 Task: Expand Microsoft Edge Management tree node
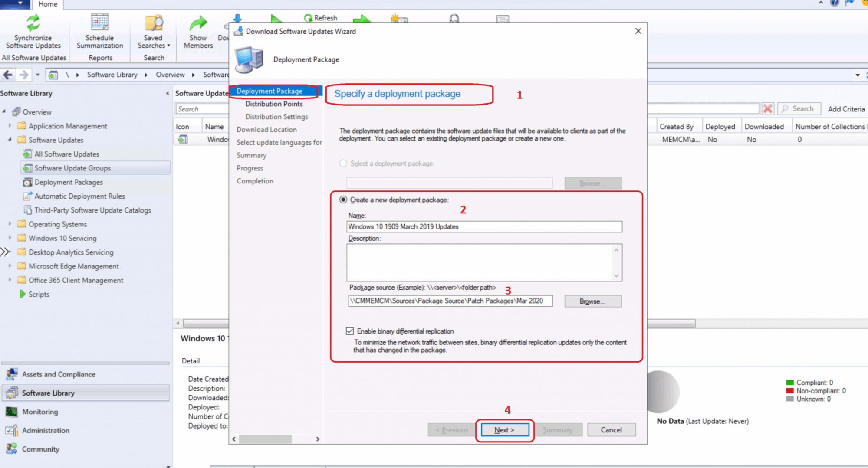[10, 266]
